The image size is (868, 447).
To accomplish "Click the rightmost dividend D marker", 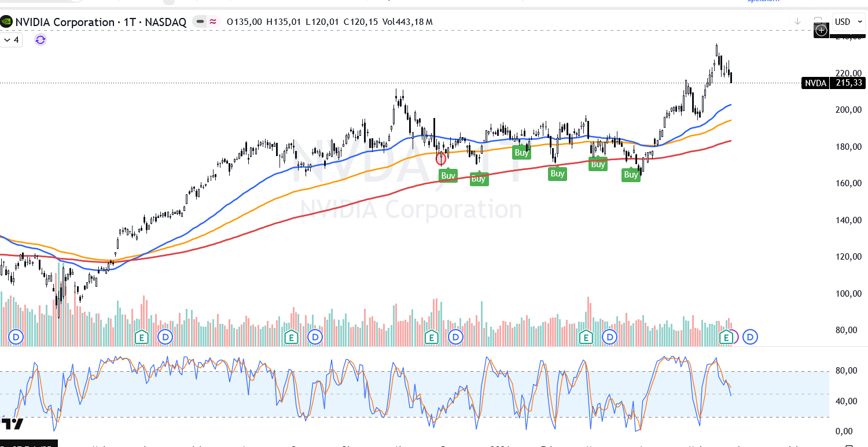I will click(751, 336).
